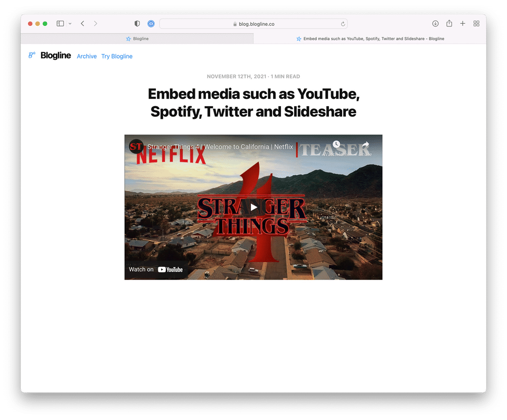Open the privacy report shield icon
Screen dimensions: 507x420
tap(137, 24)
